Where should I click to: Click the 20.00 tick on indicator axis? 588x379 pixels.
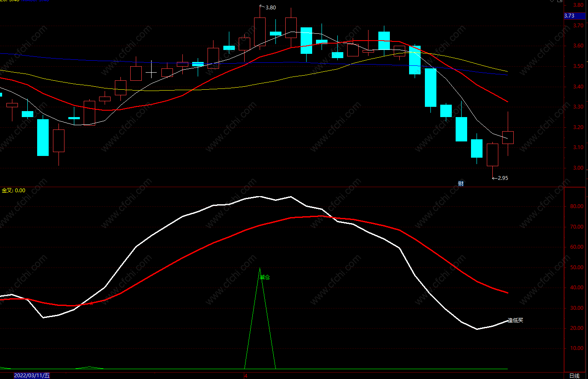(577, 328)
